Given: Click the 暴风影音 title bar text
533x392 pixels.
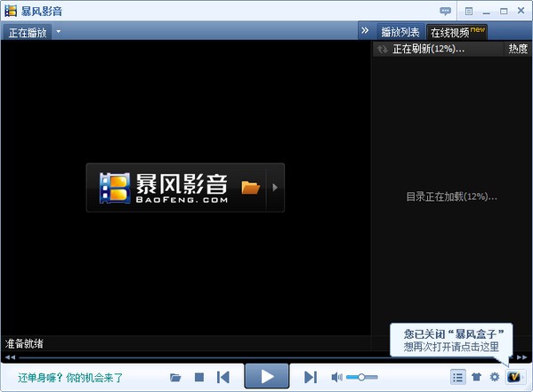Looking at the screenshot, I should click(42, 11).
